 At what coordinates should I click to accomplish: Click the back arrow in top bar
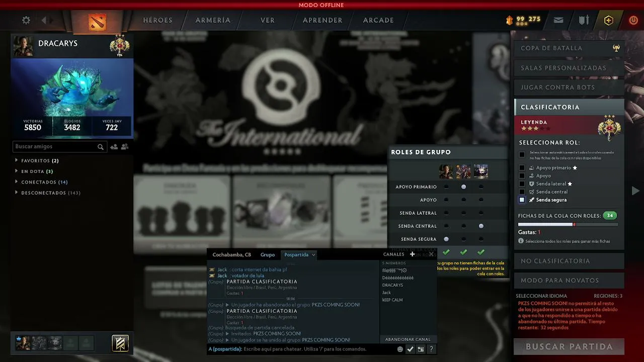(x=44, y=21)
